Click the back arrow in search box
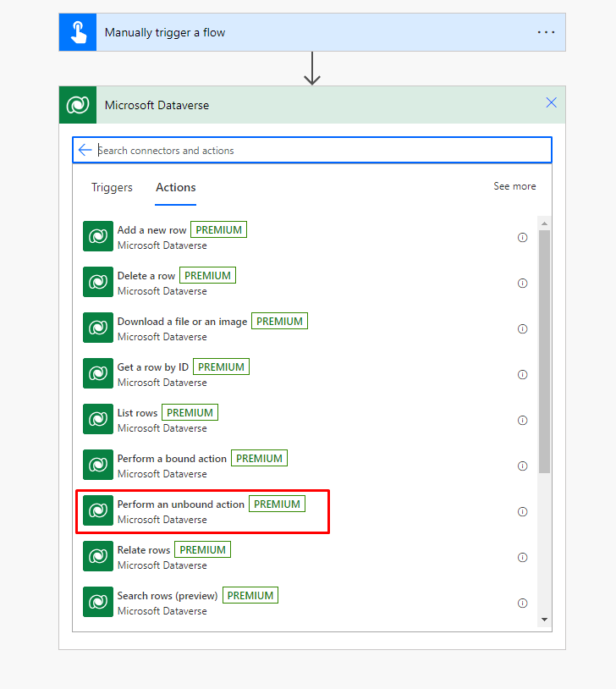Screen dimensions: 616x689 tap(85, 150)
